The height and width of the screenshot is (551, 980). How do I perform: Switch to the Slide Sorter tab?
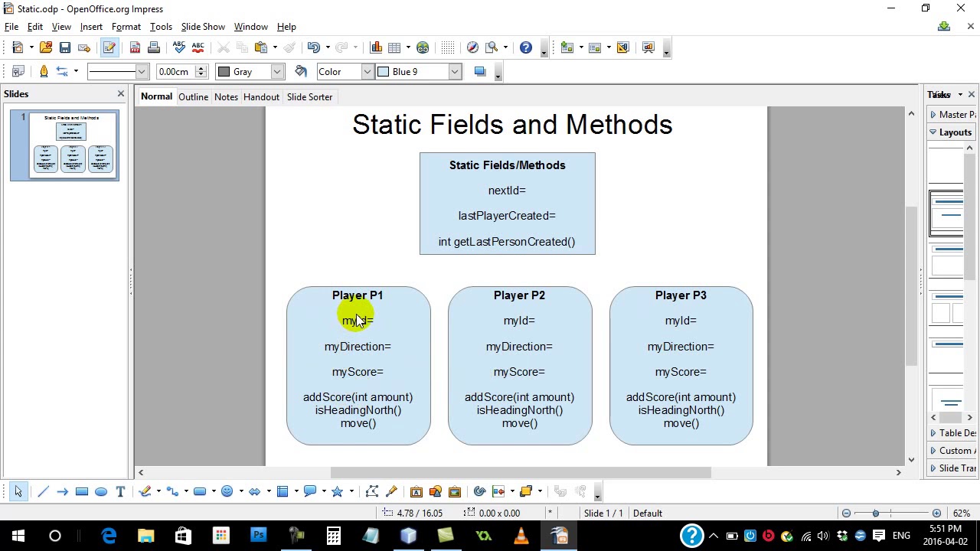point(309,97)
